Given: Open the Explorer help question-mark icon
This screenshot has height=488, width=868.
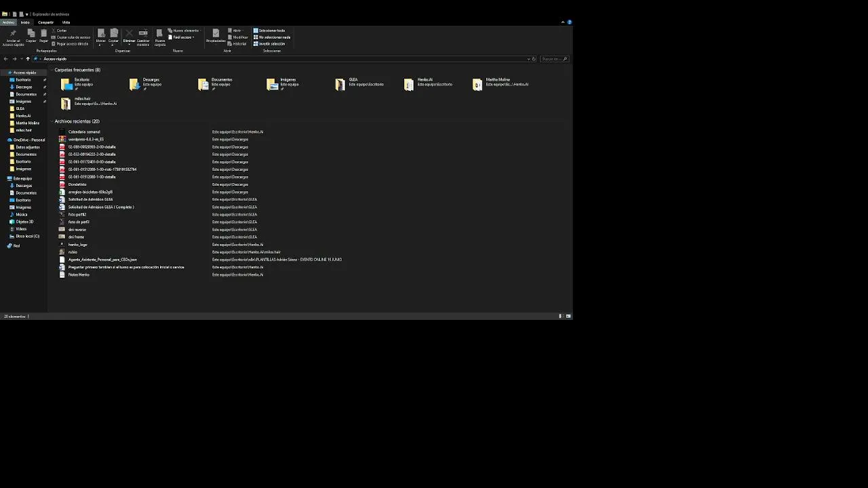Looking at the screenshot, I should (x=570, y=22).
